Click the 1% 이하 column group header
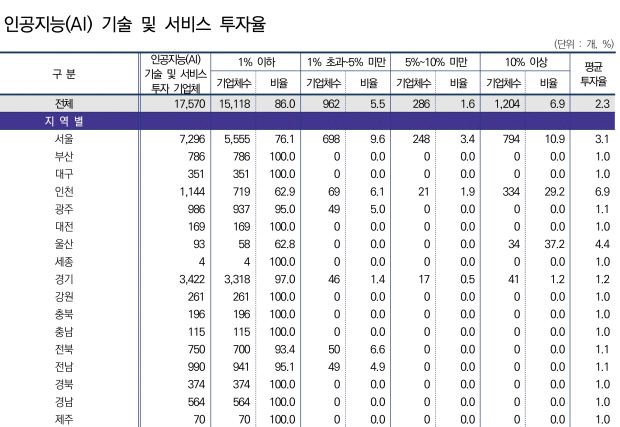The width and height of the screenshot is (620, 427). (253, 62)
